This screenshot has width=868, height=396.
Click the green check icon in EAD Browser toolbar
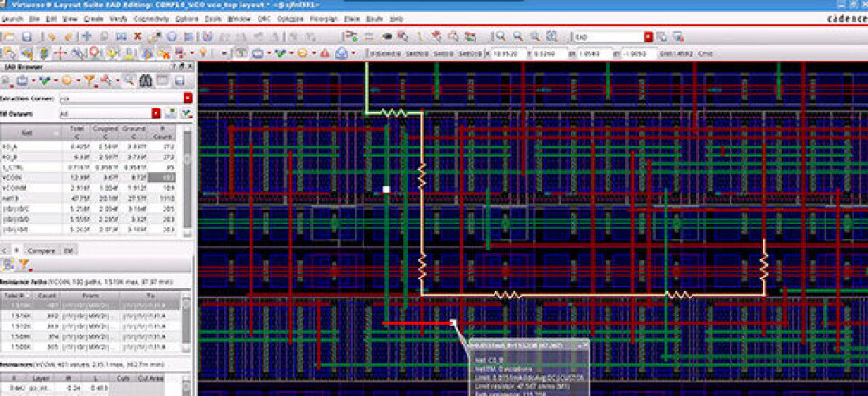44,80
